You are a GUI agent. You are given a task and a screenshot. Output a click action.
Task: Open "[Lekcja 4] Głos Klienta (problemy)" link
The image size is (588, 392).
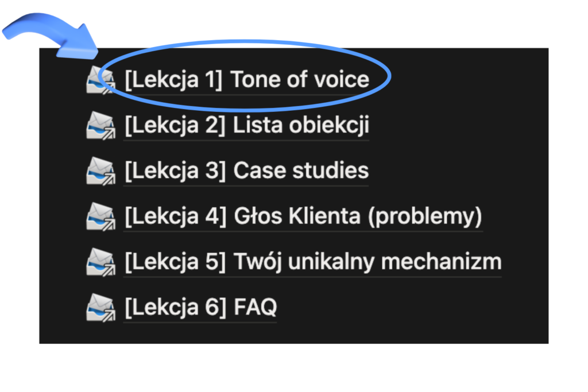point(303,217)
